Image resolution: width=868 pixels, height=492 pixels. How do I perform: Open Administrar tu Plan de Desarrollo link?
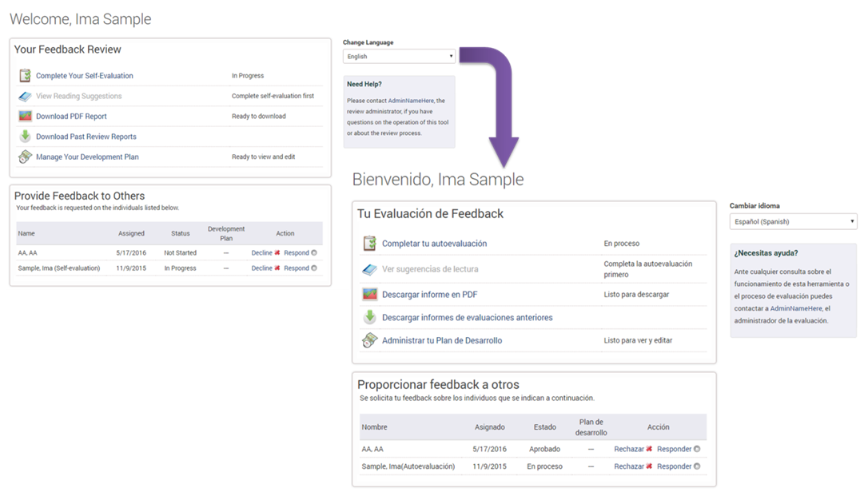pyautogui.click(x=442, y=340)
